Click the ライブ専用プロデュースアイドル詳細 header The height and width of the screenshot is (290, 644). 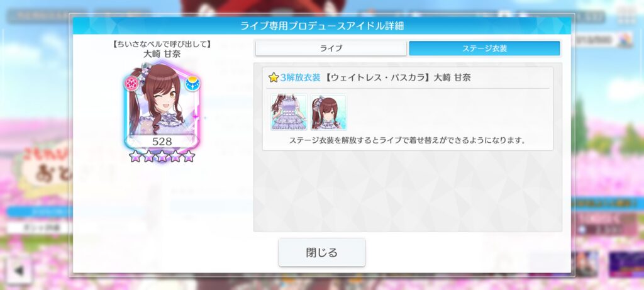(x=322, y=26)
